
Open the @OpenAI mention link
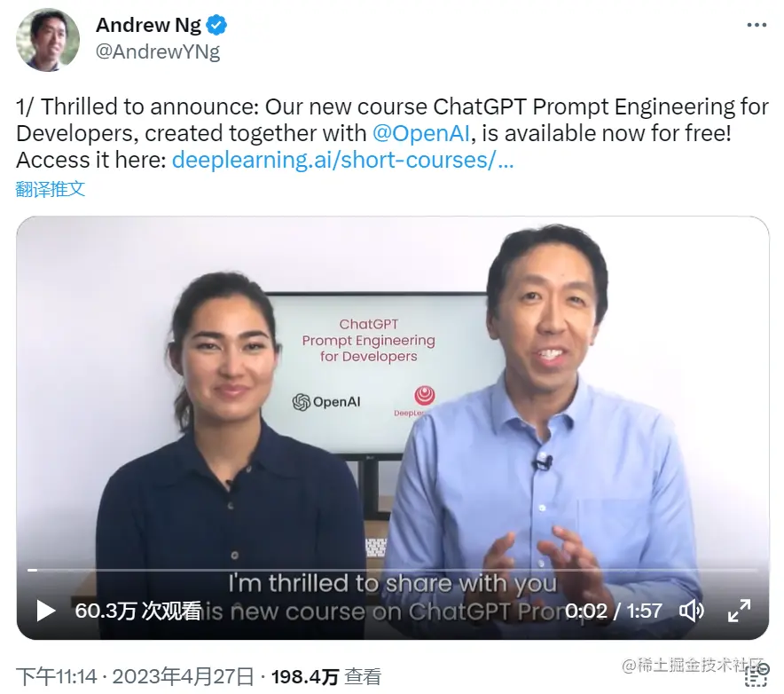(421, 134)
